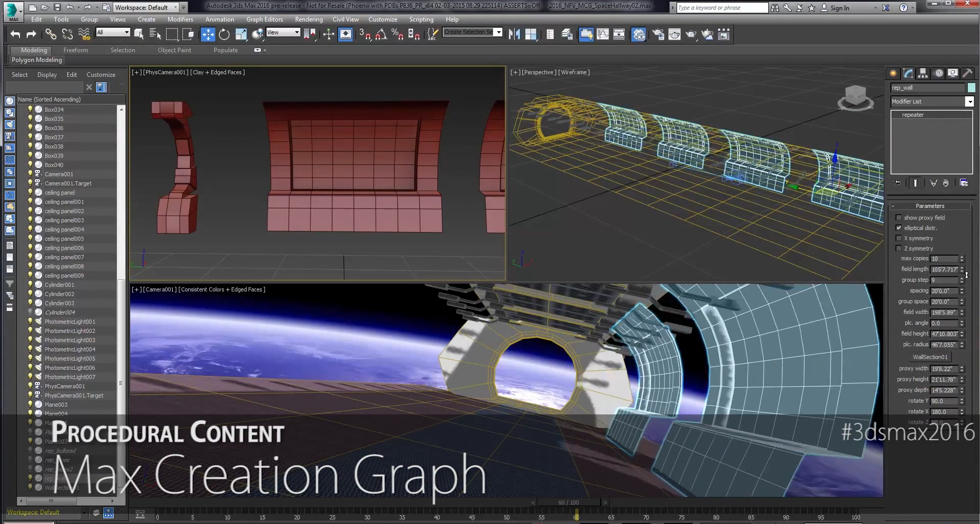The height and width of the screenshot is (524, 980).
Task: Activate the Rotate tool
Action: pos(224,34)
